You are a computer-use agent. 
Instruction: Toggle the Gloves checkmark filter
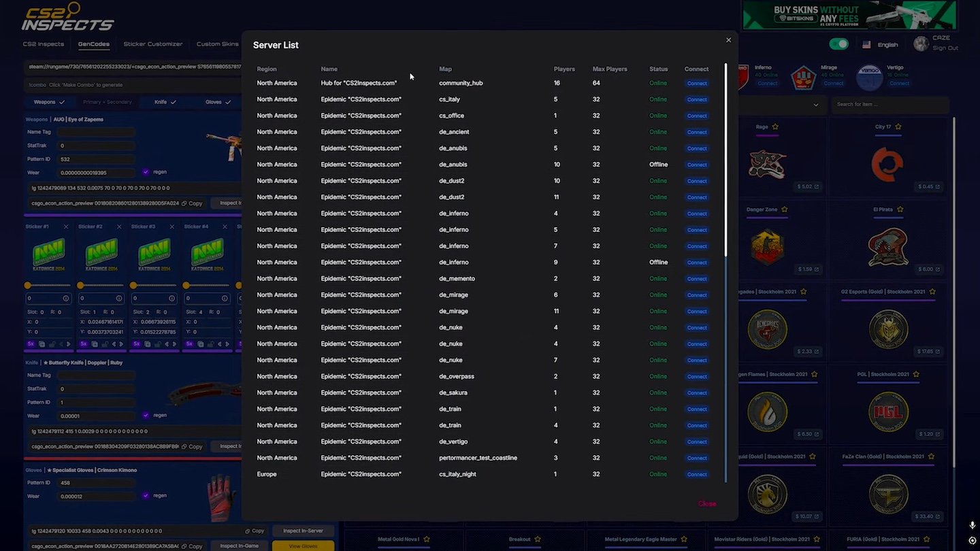[x=218, y=102]
